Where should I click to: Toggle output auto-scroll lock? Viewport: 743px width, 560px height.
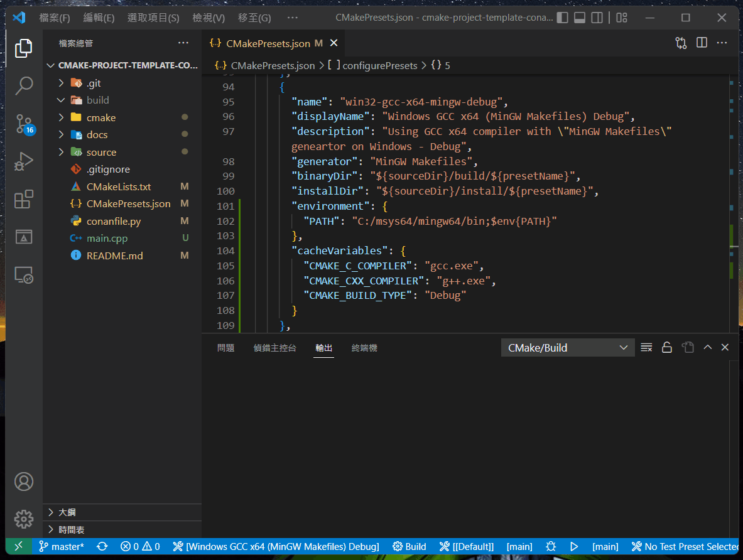[667, 347]
